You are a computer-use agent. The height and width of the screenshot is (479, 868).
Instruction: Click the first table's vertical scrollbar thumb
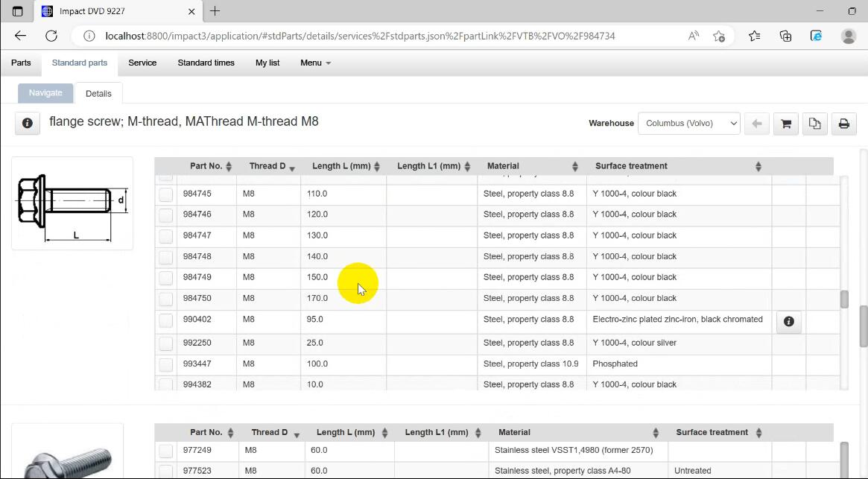843,299
